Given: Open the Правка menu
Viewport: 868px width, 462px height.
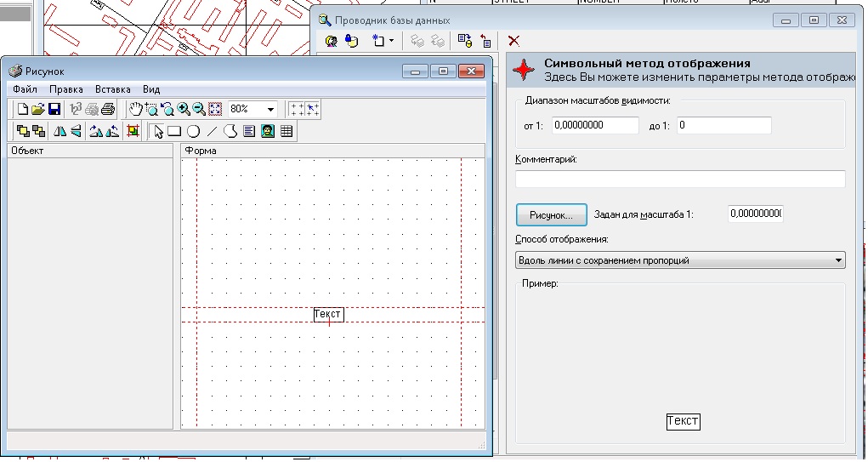Looking at the screenshot, I should pyautogui.click(x=65, y=89).
